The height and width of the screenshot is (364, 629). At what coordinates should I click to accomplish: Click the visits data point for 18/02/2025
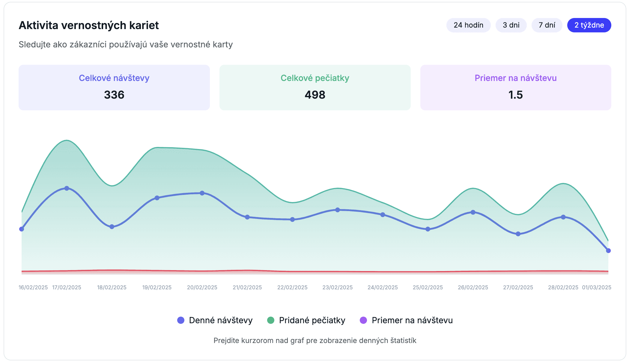tap(112, 227)
